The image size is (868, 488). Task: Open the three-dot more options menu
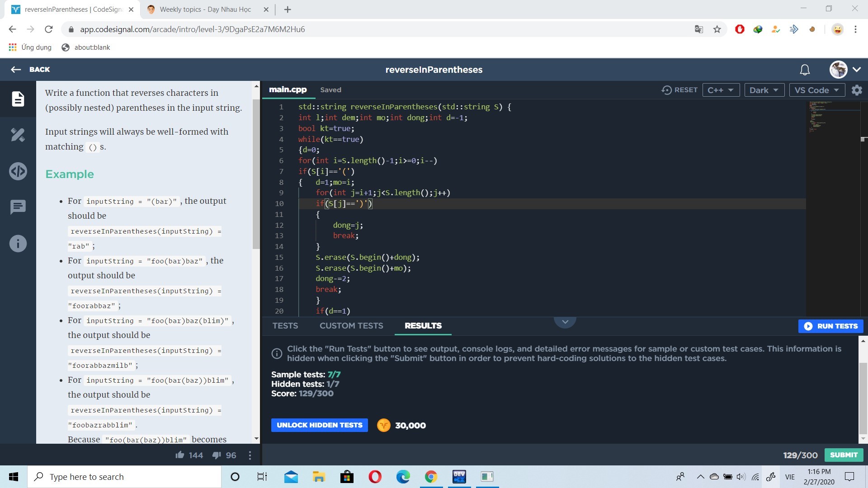pos(250,455)
